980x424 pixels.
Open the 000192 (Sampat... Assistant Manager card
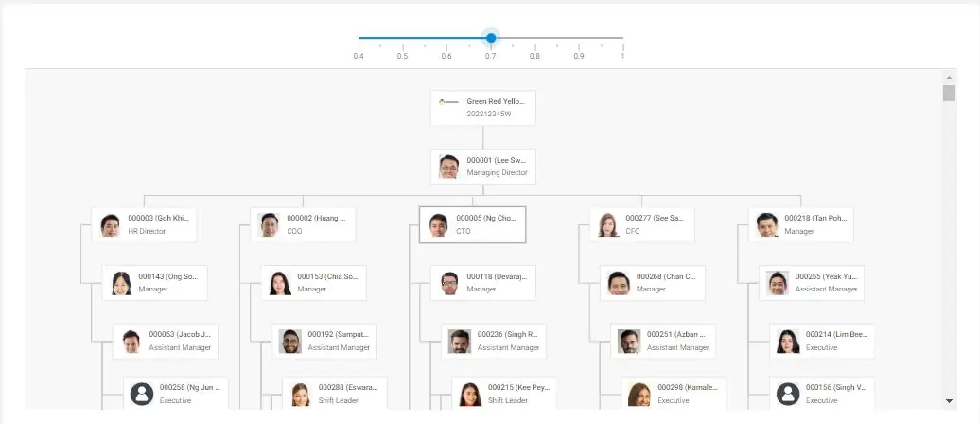point(324,342)
